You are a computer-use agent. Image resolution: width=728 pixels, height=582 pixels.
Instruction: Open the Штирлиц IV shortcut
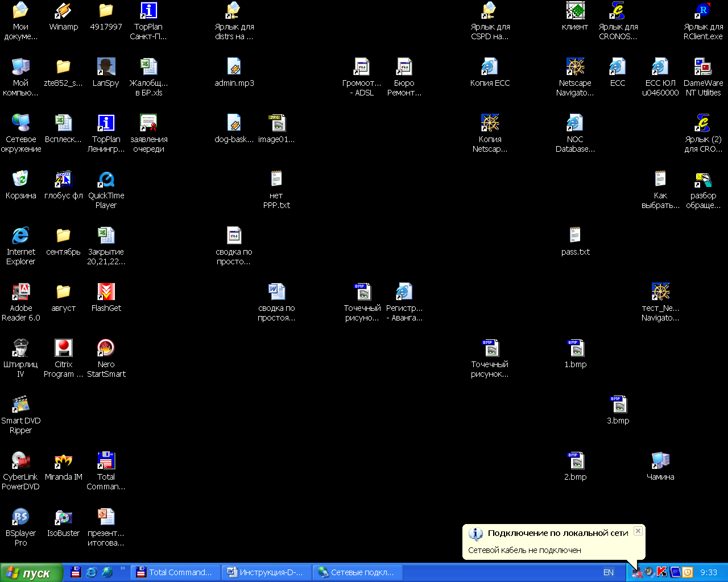coord(20,359)
